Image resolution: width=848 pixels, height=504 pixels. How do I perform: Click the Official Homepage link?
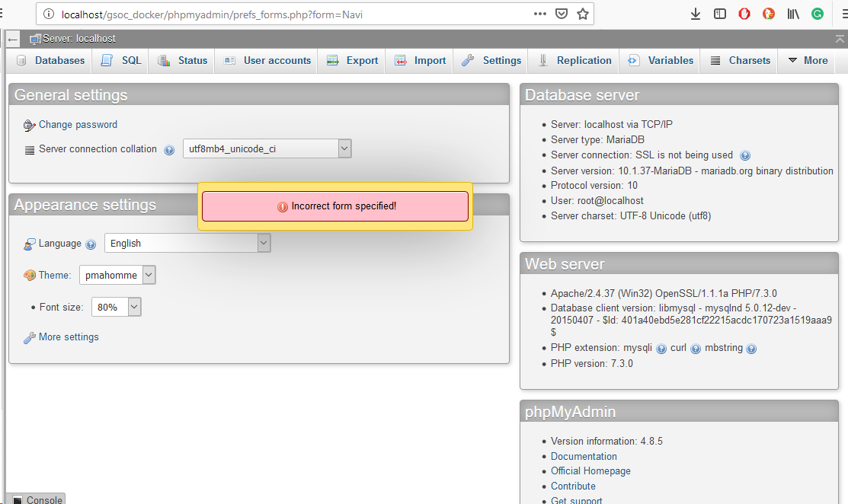point(590,471)
